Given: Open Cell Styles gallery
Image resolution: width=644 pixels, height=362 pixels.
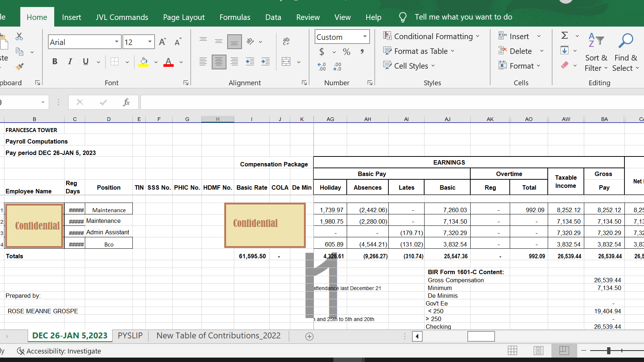Looking at the screenshot, I should coord(409,66).
